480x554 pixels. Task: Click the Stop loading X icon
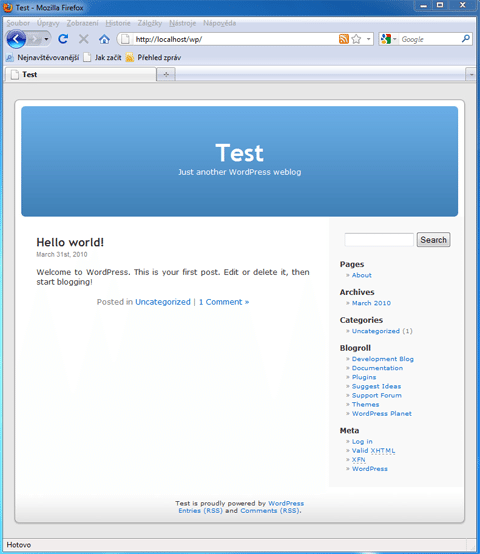(x=84, y=39)
